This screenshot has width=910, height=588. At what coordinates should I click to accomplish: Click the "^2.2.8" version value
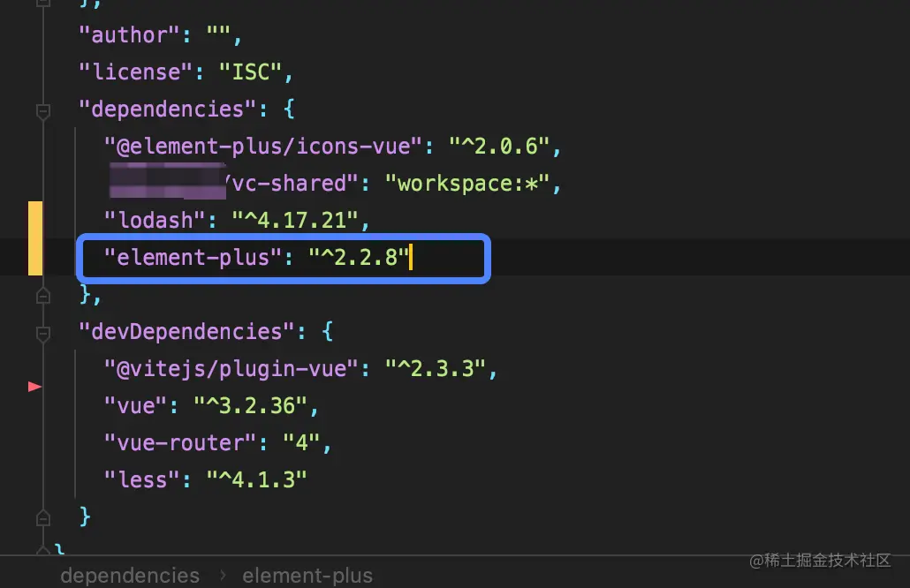359,258
